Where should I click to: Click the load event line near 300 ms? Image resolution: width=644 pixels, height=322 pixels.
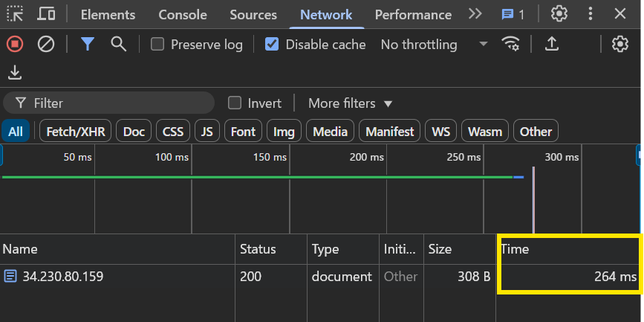(x=533, y=200)
